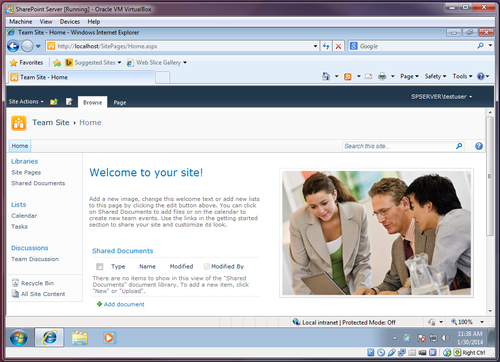Click the page vertical scrollbar thumb
This screenshot has height=362, width=500.
(x=489, y=176)
